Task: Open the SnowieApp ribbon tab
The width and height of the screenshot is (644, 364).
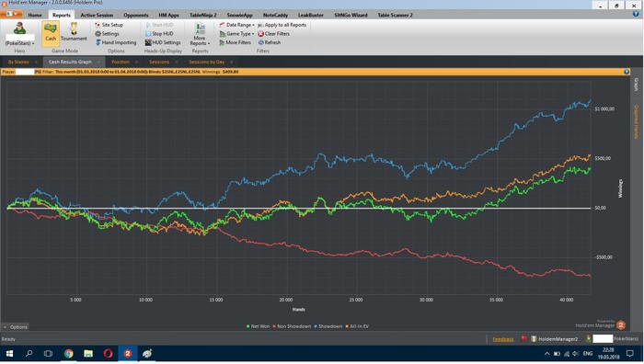Action: pyautogui.click(x=239, y=15)
